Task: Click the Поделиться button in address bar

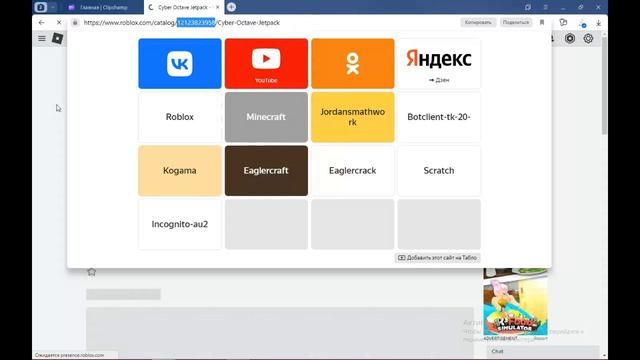Action: (516, 22)
